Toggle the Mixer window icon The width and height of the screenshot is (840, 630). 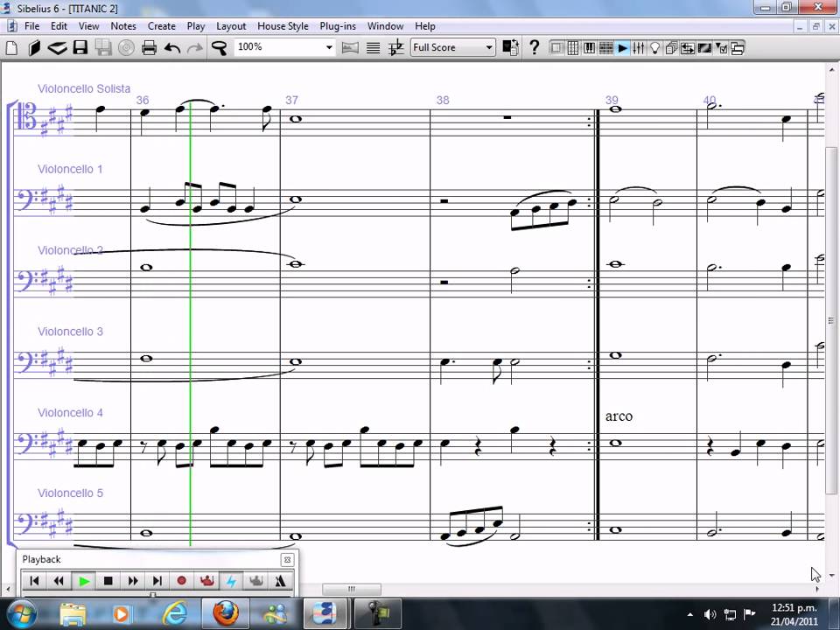pyautogui.click(x=638, y=48)
